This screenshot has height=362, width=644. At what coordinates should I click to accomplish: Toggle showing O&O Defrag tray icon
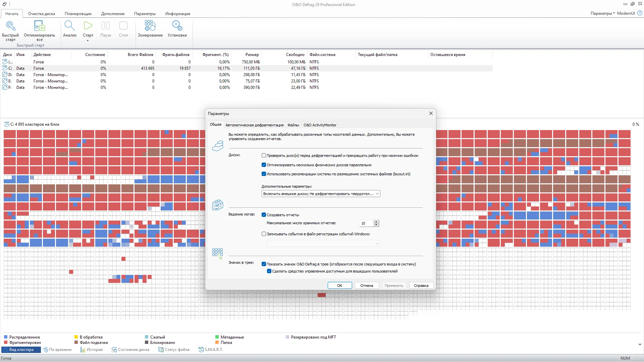264,264
